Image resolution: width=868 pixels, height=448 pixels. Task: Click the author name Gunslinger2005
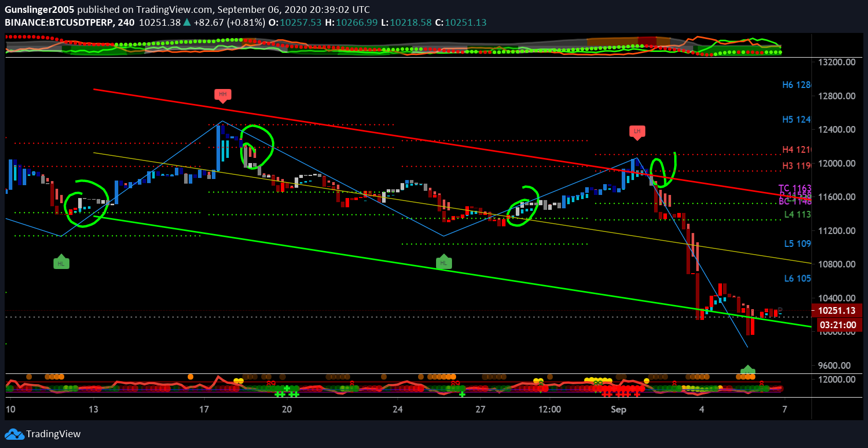[40, 9]
